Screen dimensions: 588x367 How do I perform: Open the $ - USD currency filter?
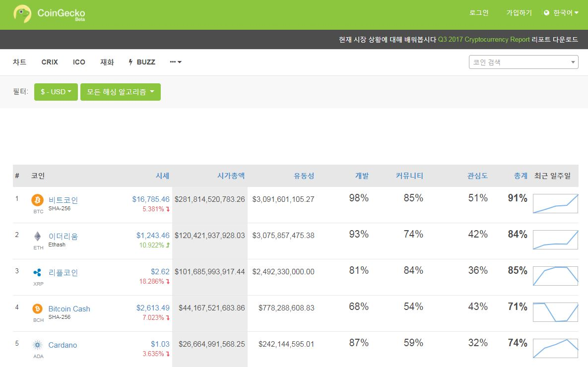click(x=56, y=92)
